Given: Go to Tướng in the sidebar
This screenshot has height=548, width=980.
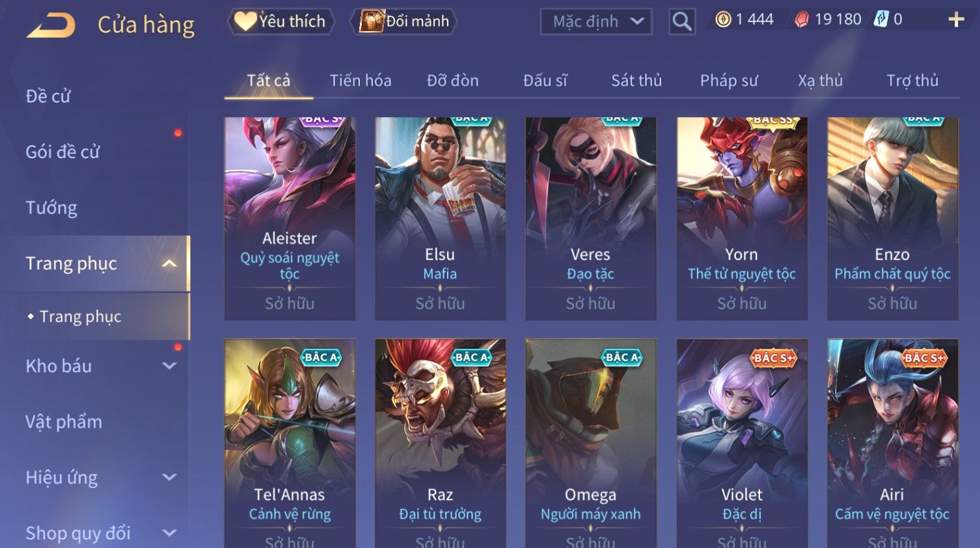Looking at the screenshot, I should click(x=51, y=208).
